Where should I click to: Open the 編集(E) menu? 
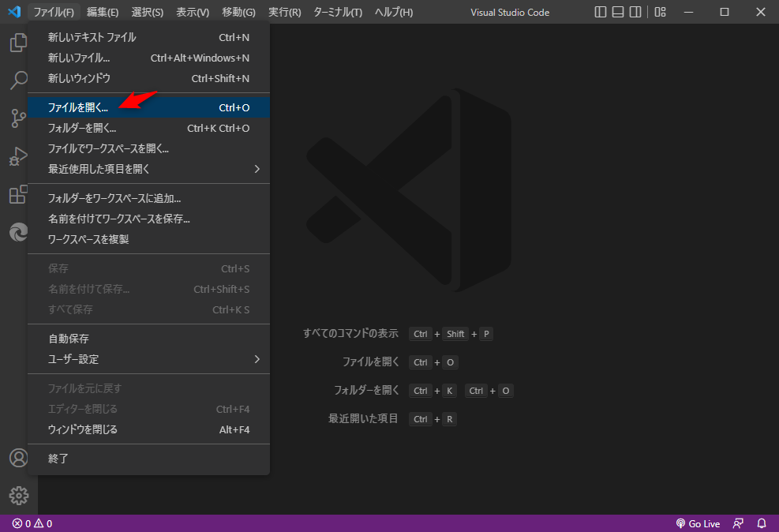pos(103,12)
